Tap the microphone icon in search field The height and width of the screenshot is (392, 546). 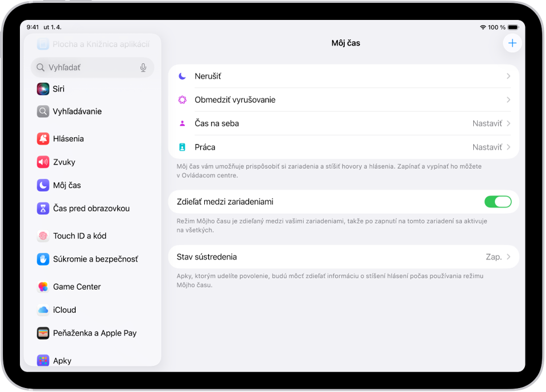143,68
